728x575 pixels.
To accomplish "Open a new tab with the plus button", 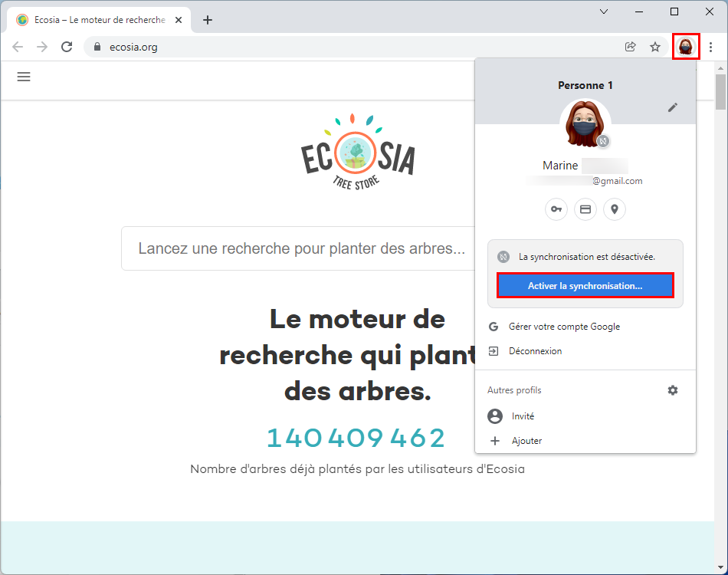I will point(208,20).
